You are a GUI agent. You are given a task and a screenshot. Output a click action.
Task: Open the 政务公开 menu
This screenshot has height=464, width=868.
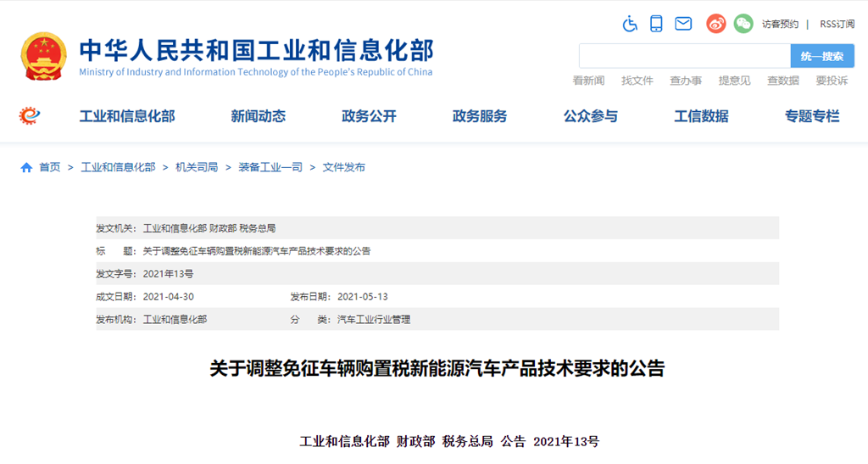(x=369, y=116)
